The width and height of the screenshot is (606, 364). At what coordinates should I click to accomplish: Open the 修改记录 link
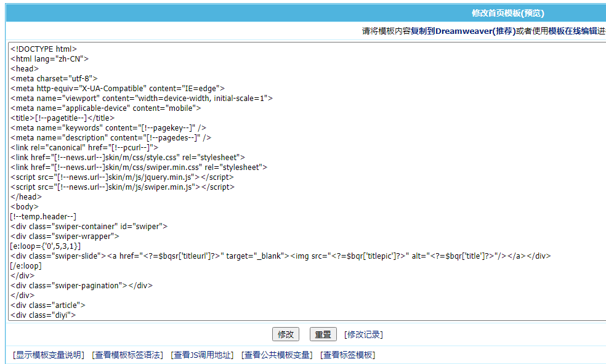coord(363,334)
